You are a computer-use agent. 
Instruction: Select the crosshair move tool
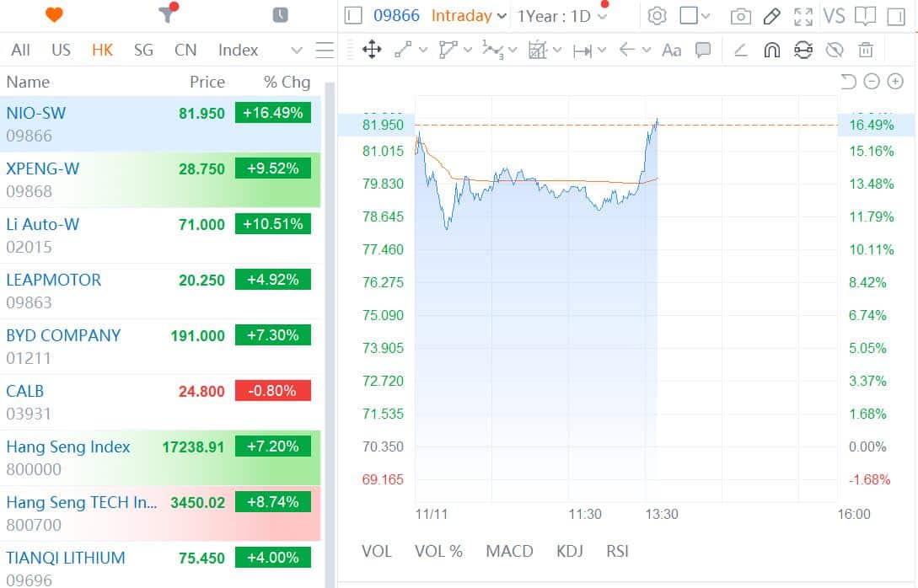click(372, 51)
